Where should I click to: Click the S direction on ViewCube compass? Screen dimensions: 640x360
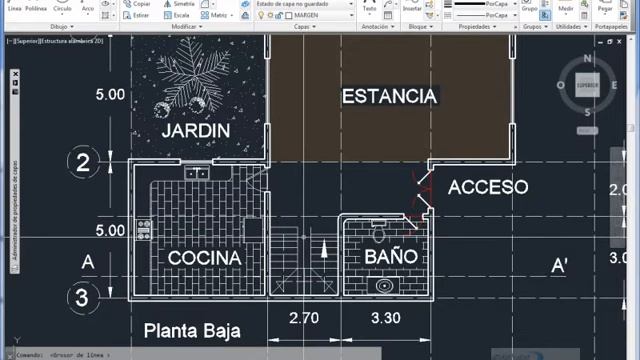[x=587, y=112]
